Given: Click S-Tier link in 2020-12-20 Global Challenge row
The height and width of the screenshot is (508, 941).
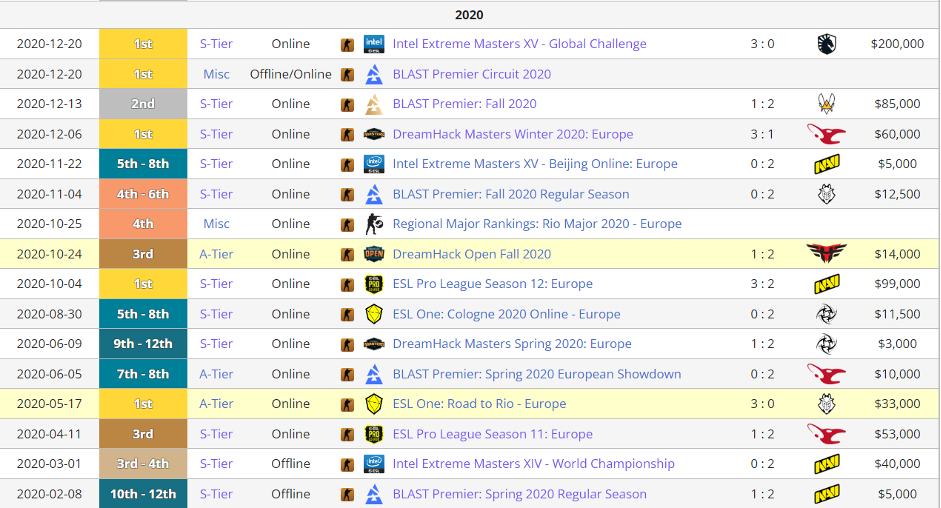Looking at the screenshot, I should [x=216, y=44].
